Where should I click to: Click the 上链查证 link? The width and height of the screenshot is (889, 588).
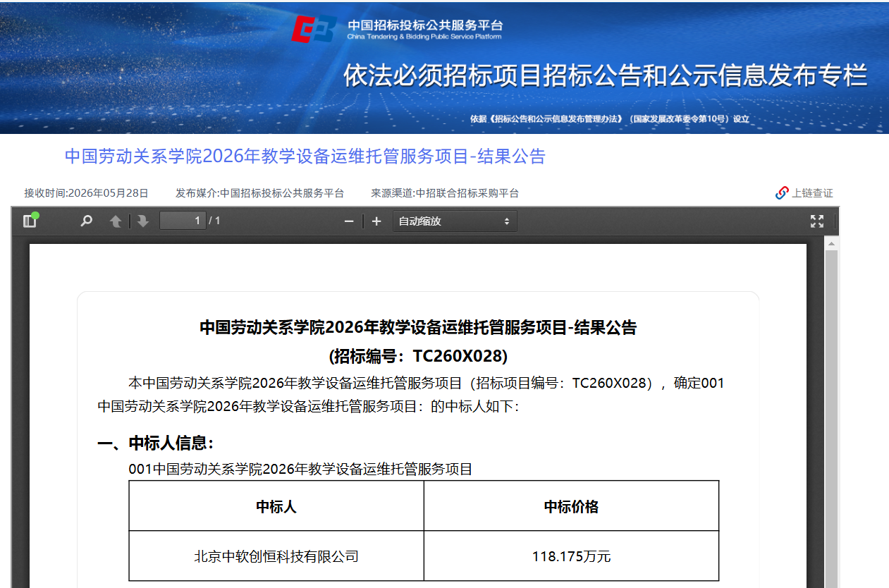click(x=812, y=193)
